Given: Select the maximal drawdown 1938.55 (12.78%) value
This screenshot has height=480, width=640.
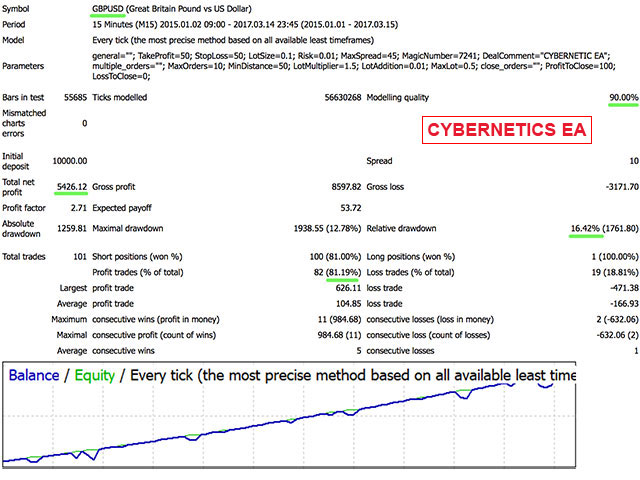Looking at the screenshot, I should point(312,228).
